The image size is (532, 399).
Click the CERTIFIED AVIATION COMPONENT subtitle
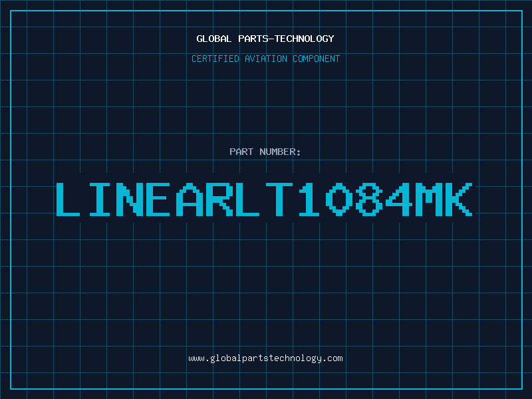coord(265,59)
